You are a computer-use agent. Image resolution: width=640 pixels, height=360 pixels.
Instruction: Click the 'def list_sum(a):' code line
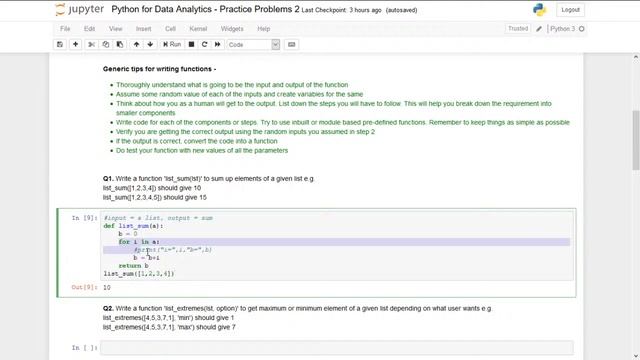[x=133, y=226]
